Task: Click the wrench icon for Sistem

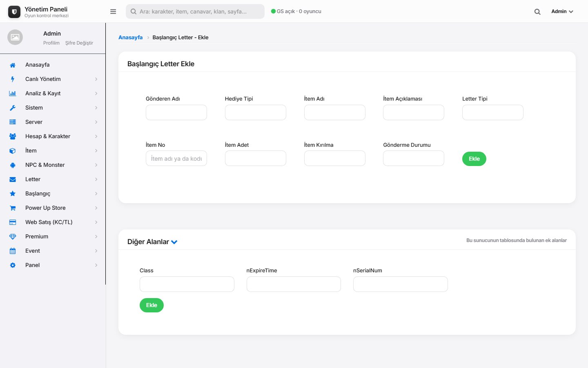Action: (13, 108)
